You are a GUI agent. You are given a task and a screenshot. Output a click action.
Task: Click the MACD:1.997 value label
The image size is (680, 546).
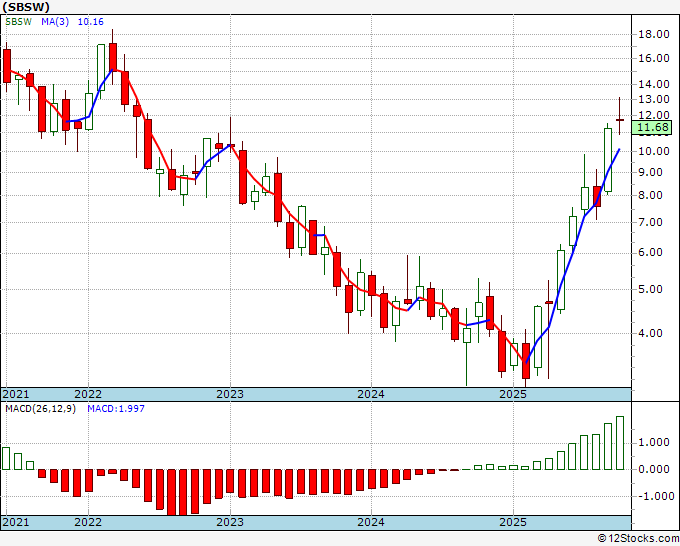[116, 409]
